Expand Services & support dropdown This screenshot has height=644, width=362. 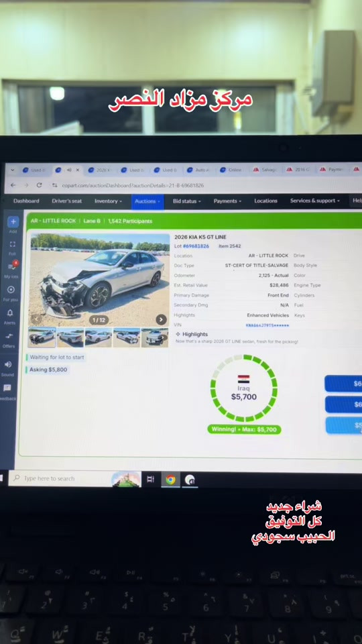[315, 201]
